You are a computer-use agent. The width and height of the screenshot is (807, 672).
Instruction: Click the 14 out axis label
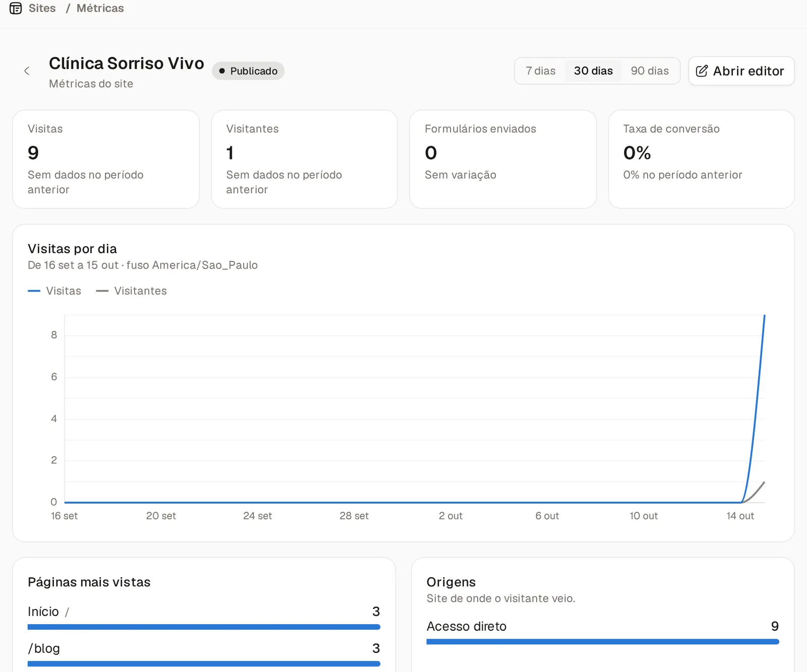740,516
